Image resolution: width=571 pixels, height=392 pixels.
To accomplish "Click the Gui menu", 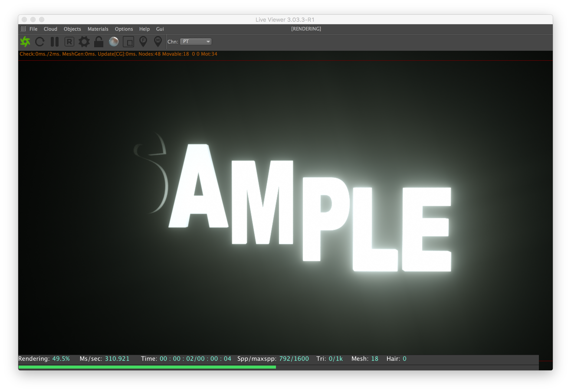I will point(160,29).
